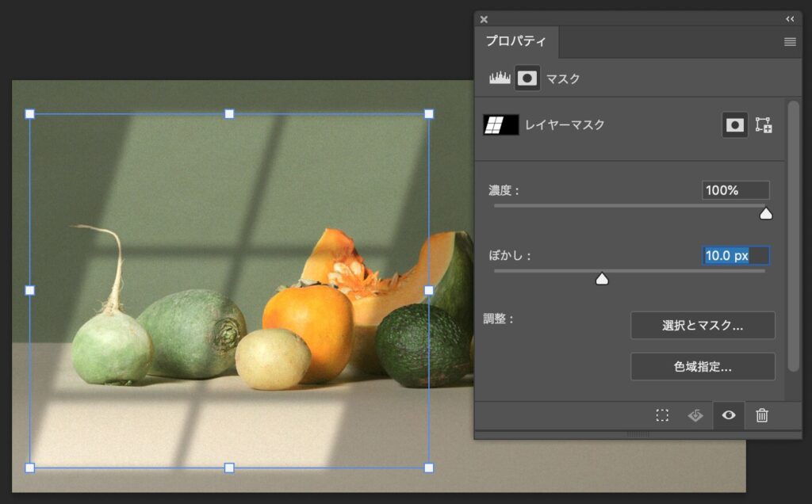Click the レイヤーマスク label text
This screenshot has height=504, width=812.
[565, 124]
